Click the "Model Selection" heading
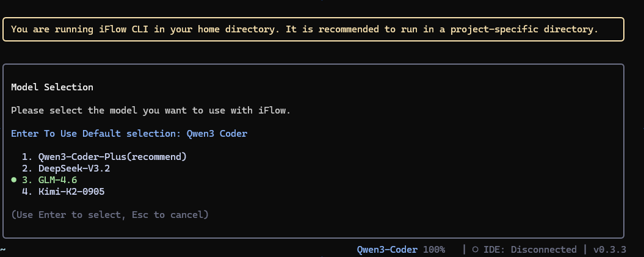This screenshot has height=257, width=644. (52, 87)
